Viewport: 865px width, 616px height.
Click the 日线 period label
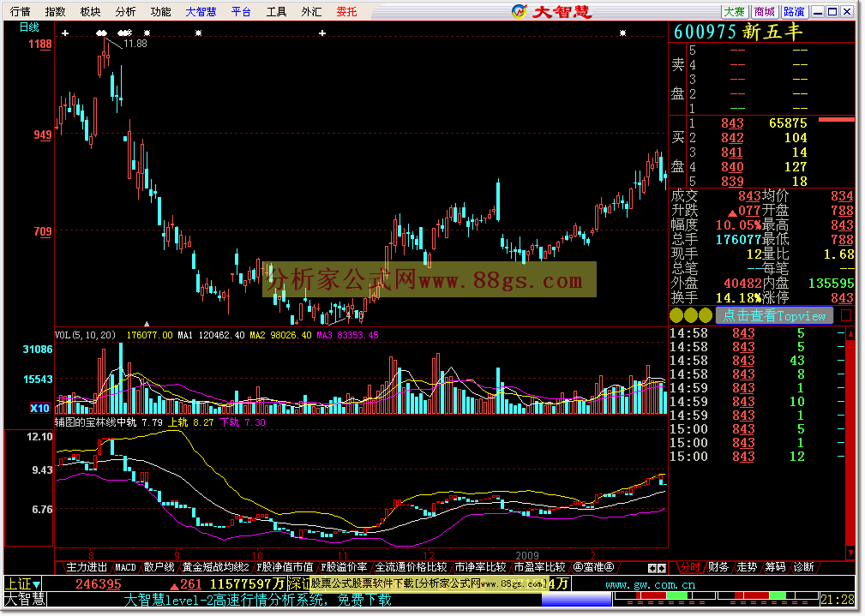pos(29,27)
